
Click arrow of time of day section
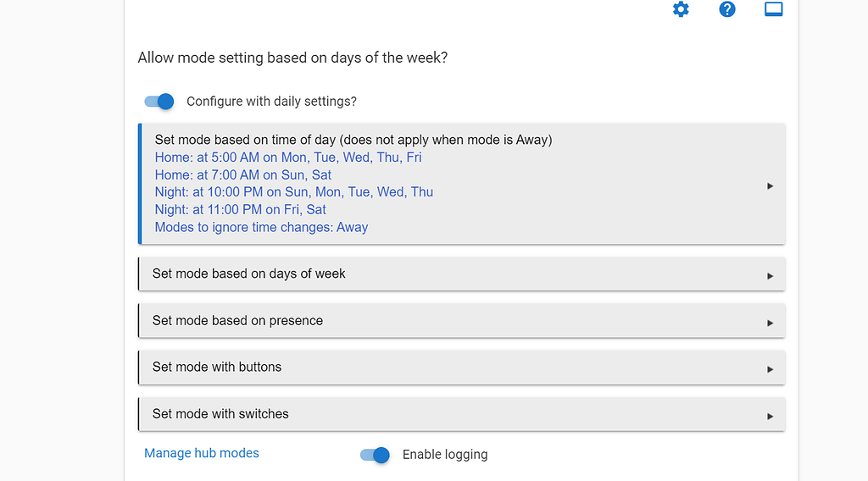770,186
